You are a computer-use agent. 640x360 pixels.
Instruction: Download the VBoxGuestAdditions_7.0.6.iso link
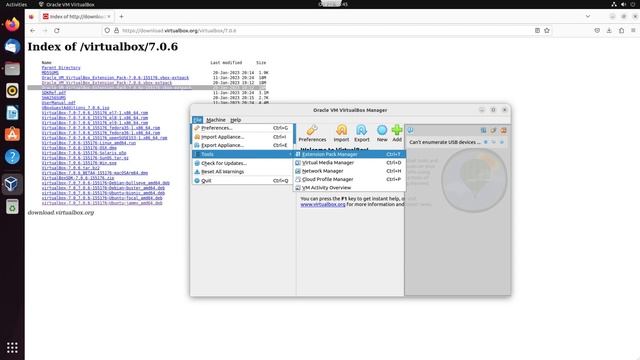coord(76,108)
